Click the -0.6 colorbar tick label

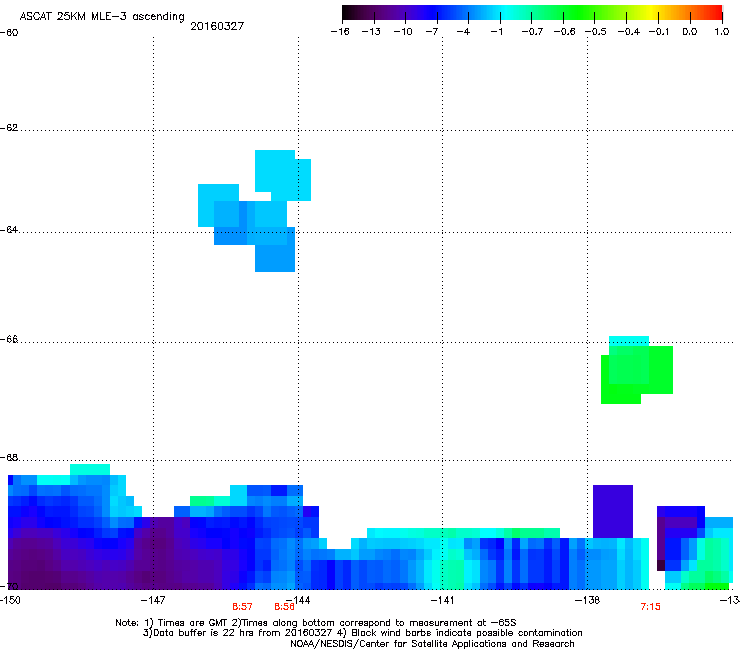tap(564, 32)
